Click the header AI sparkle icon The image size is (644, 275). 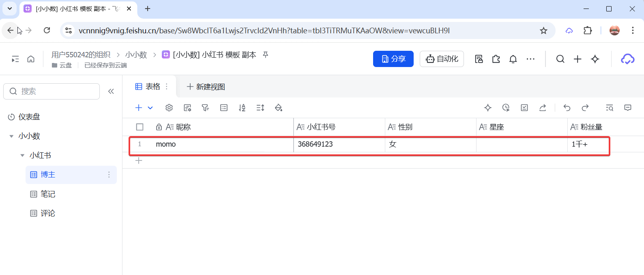point(595,59)
